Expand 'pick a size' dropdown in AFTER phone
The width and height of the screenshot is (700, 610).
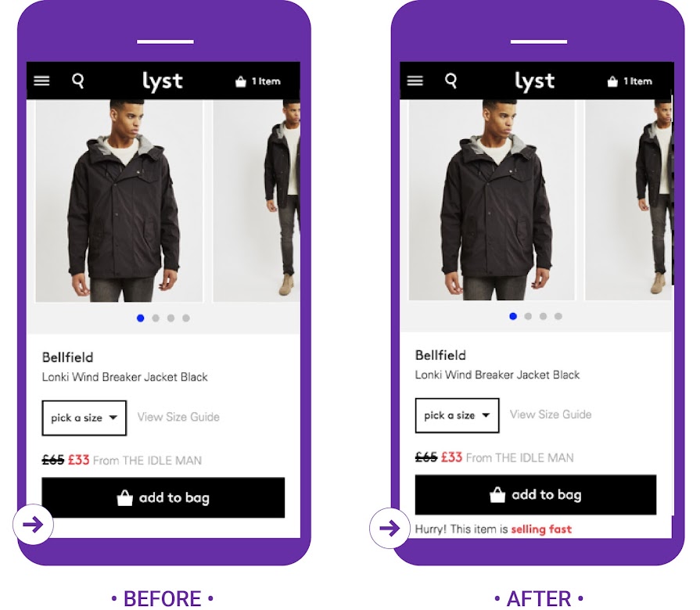pyautogui.click(x=457, y=415)
